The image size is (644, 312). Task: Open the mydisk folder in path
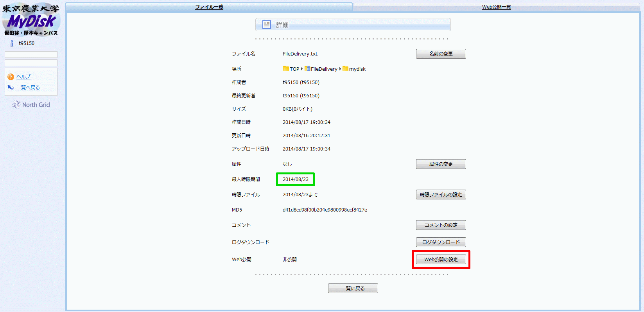coord(354,69)
